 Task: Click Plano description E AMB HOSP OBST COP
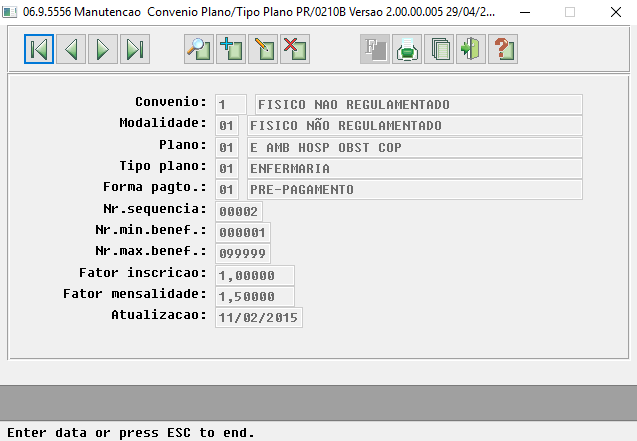pyautogui.click(x=415, y=147)
